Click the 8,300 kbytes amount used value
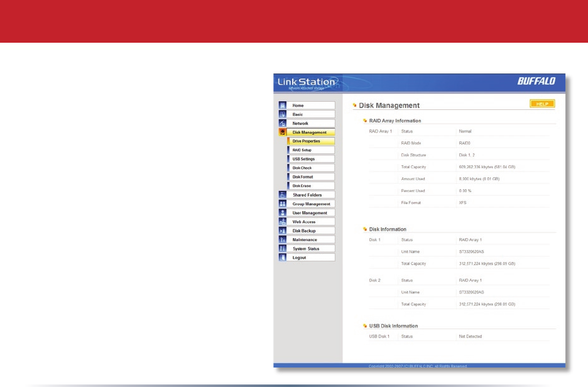 [479, 179]
